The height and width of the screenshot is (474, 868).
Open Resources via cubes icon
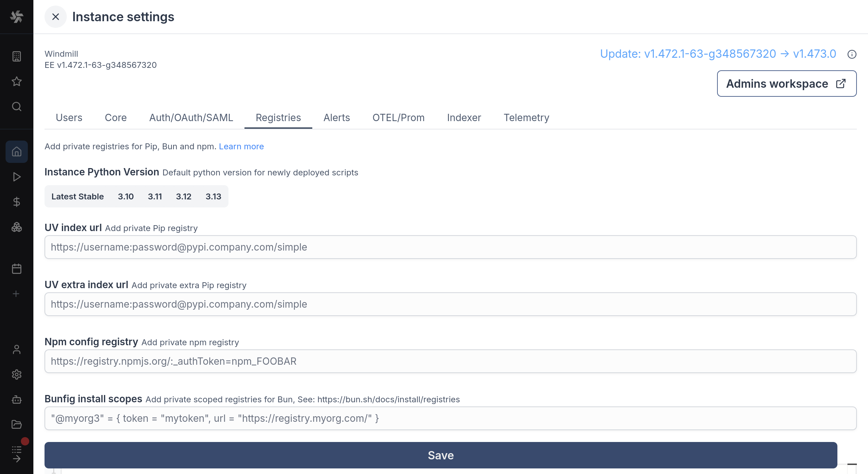tap(16, 227)
